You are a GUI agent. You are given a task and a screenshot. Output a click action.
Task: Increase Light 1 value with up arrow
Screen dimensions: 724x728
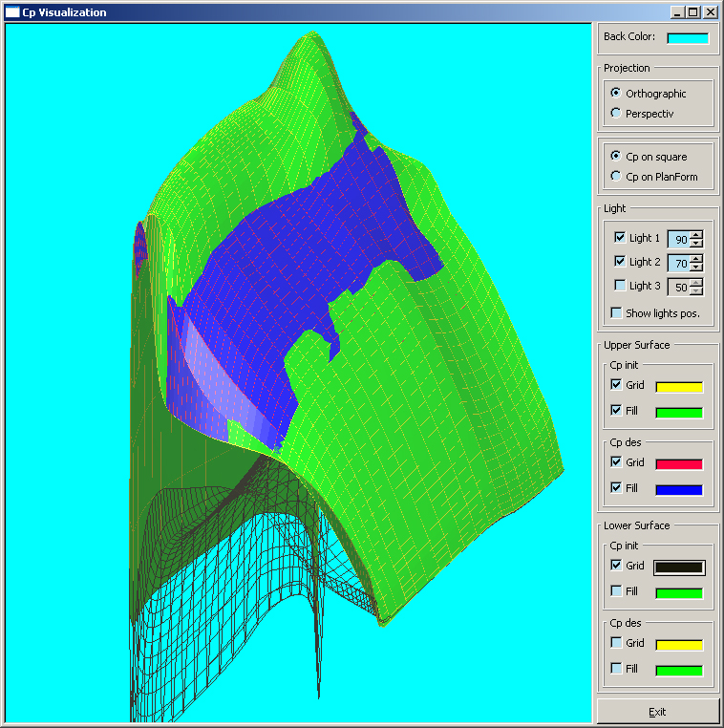(x=696, y=235)
